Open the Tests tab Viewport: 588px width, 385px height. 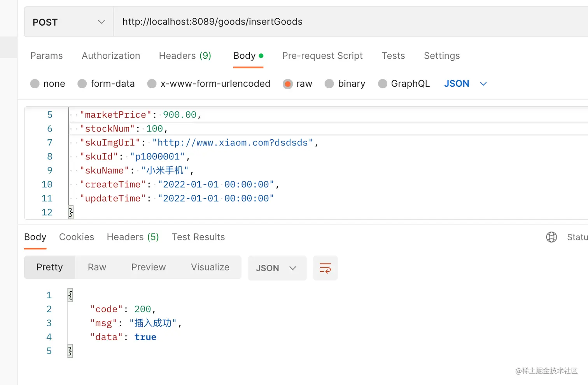(x=393, y=56)
